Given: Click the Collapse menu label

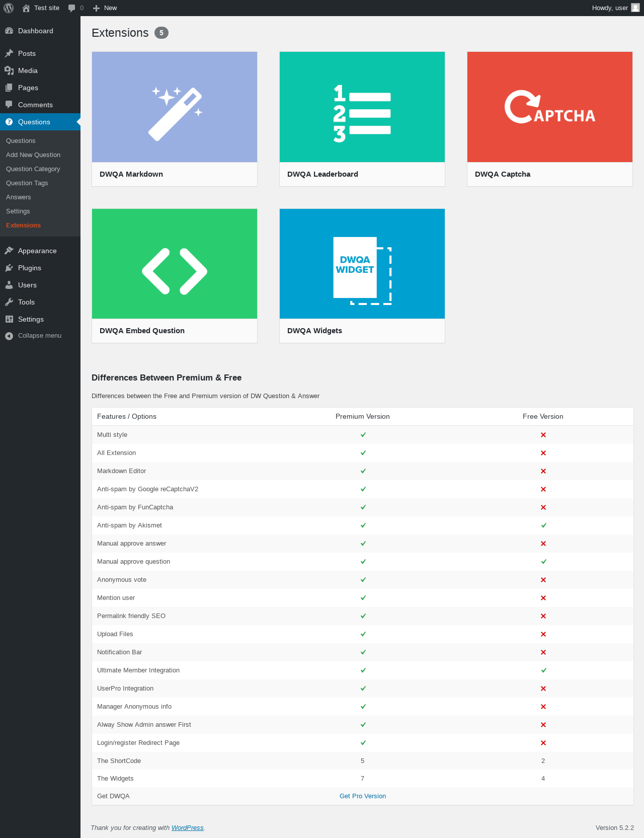Looking at the screenshot, I should point(40,336).
